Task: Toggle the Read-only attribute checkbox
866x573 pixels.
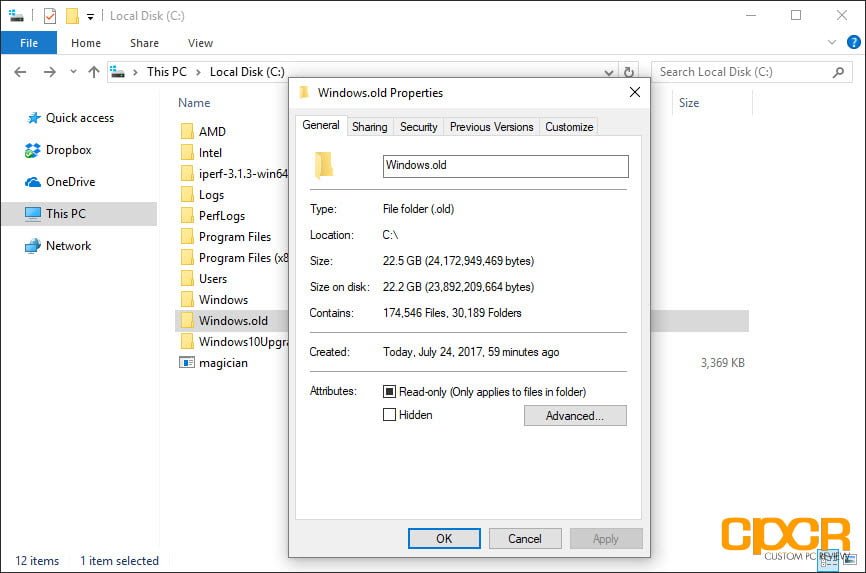Action: click(389, 392)
